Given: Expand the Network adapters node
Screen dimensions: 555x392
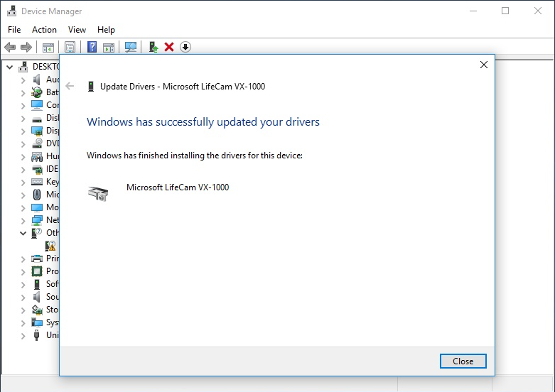Looking at the screenshot, I should 23,220.
